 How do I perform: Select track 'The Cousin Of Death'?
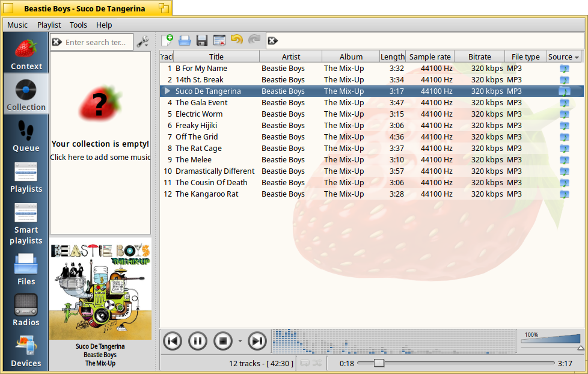(371, 183)
